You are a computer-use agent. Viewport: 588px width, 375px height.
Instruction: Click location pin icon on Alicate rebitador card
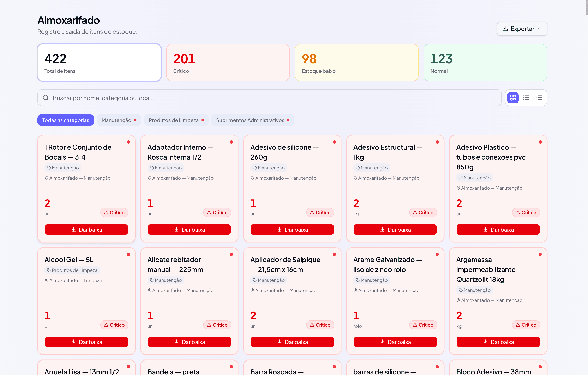tap(149, 291)
